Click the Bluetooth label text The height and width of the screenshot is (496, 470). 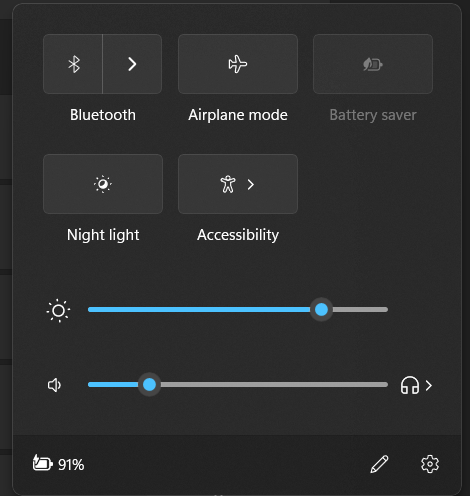[x=103, y=115]
